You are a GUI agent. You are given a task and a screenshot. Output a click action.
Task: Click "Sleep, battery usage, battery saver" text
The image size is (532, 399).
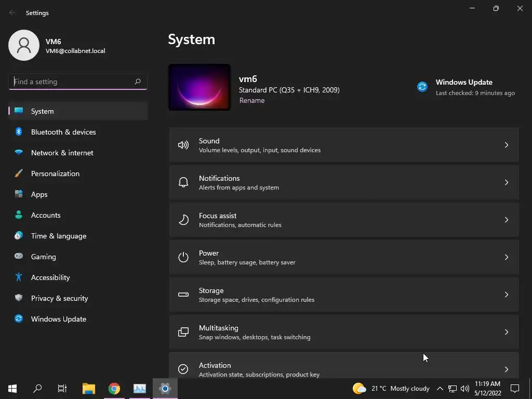coord(247,262)
